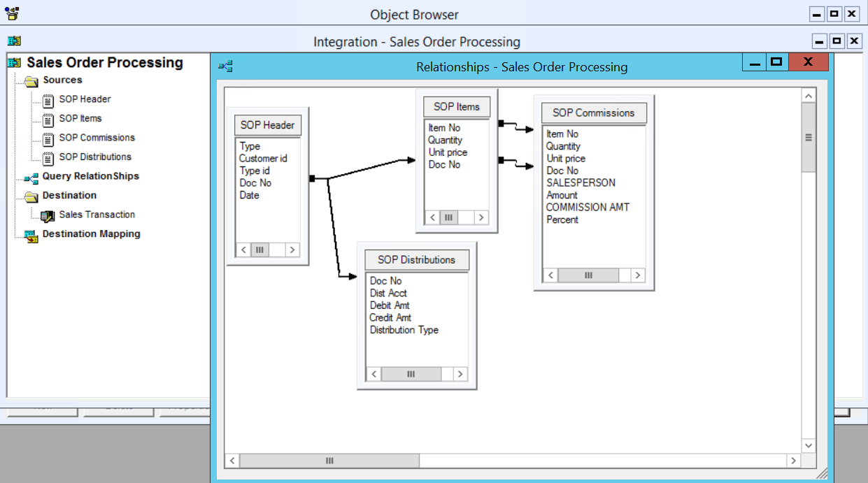Select COMMISSION AMT field in SOP Commissions
Screen dimensions: 868x483
point(588,208)
